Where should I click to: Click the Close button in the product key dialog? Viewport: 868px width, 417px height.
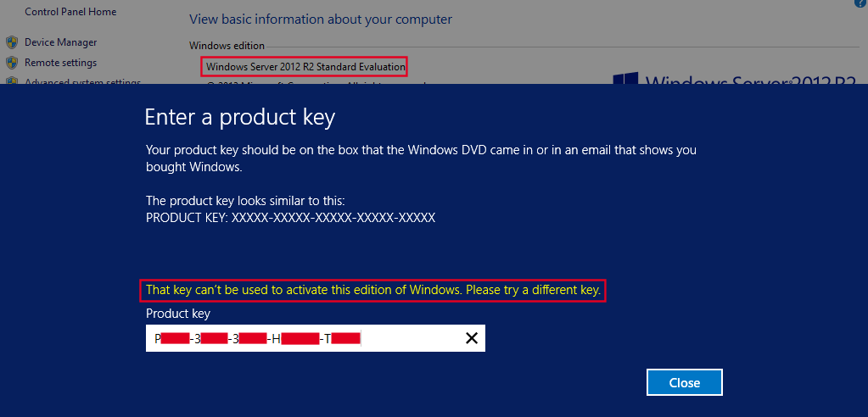pyautogui.click(x=684, y=382)
